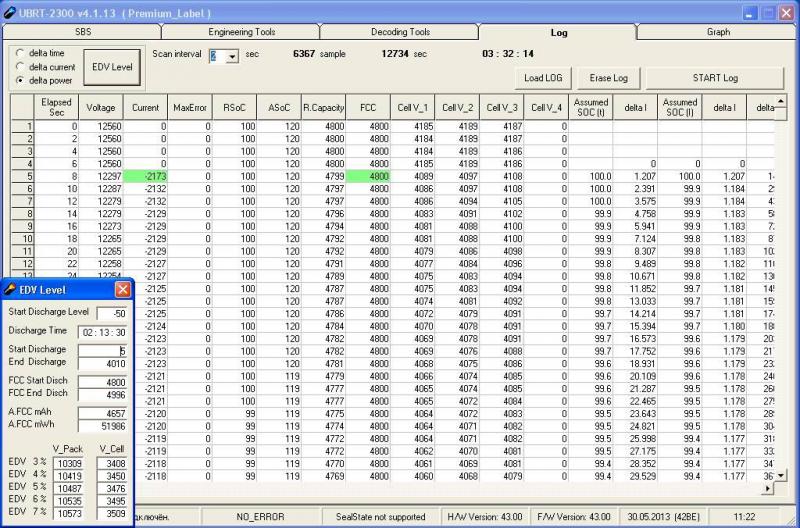This screenshot has height=528, width=800.
Task: Click the Elapsed Sec column header
Action: pos(56,108)
